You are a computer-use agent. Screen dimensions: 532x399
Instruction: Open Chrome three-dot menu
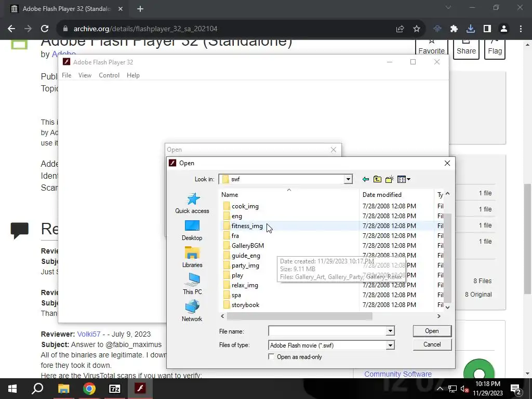[x=521, y=29]
